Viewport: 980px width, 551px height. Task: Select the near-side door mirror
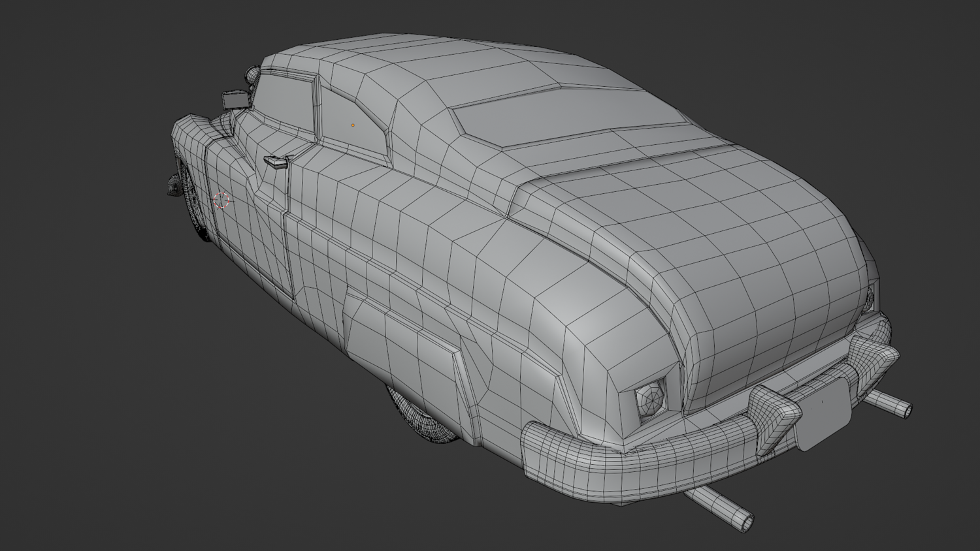pyautogui.click(x=276, y=161)
